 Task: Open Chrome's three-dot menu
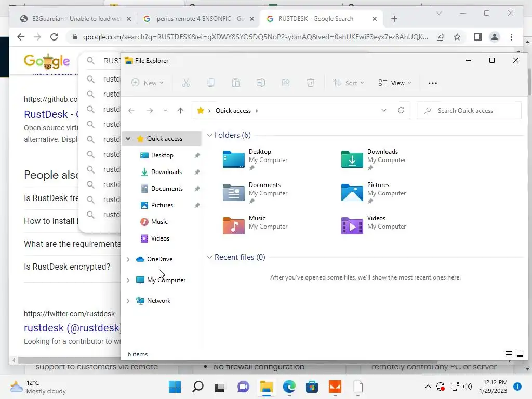coord(511,37)
